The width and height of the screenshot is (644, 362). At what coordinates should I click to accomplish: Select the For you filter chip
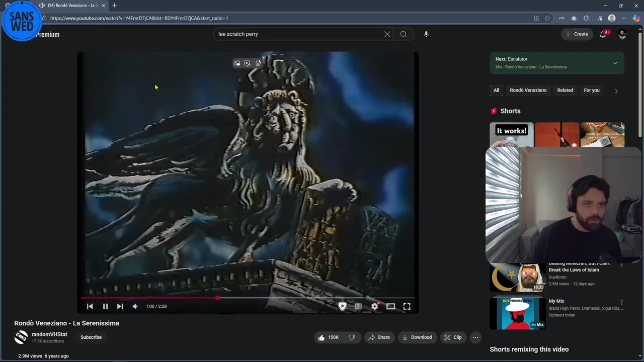pyautogui.click(x=592, y=90)
